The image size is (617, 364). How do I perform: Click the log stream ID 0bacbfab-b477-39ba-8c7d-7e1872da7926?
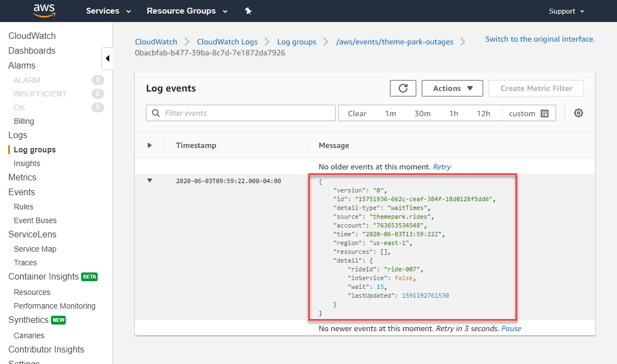[x=210, y=53]
